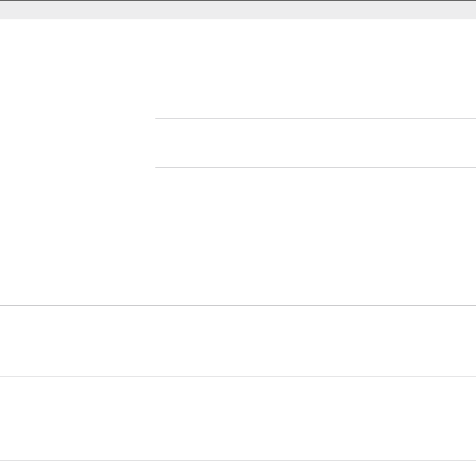Select the blank third table row

tap(238, 418)
